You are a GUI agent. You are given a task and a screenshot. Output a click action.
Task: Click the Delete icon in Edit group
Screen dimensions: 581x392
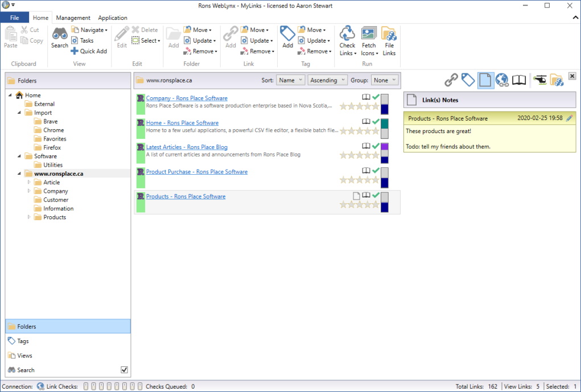click(135, 30)
